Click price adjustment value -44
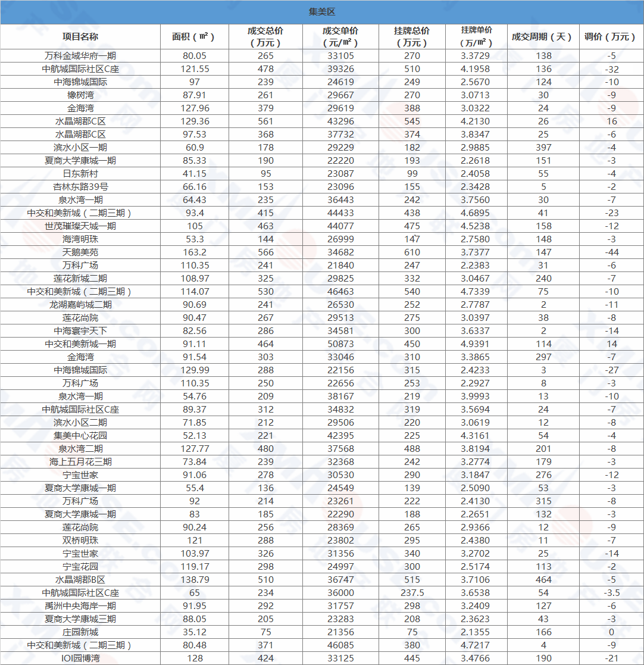This screenshot has width=644, height=665. (611, 253)
